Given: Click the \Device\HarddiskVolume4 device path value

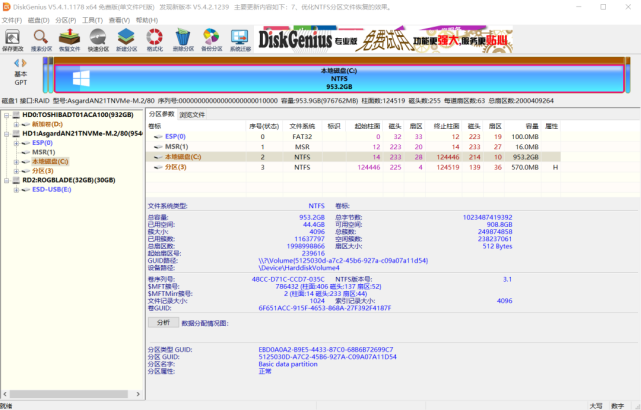Looking at the screenshot, I should click(x=299, y=268).
